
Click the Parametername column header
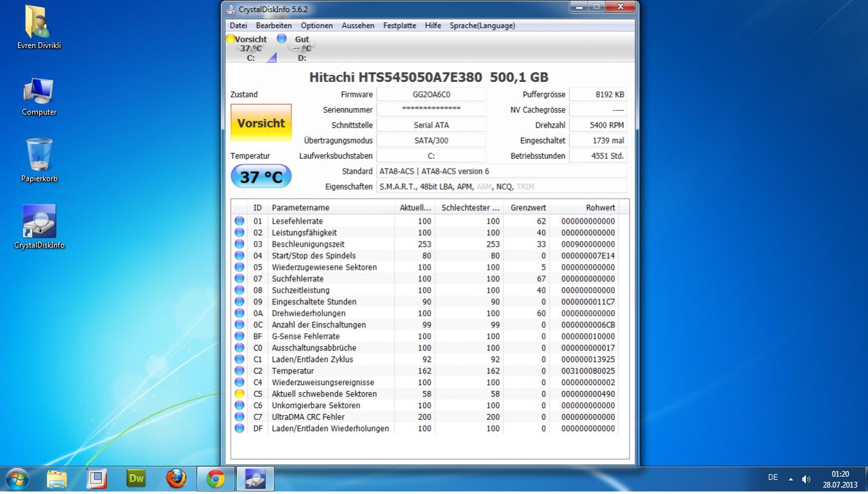(x=331, y=208)
